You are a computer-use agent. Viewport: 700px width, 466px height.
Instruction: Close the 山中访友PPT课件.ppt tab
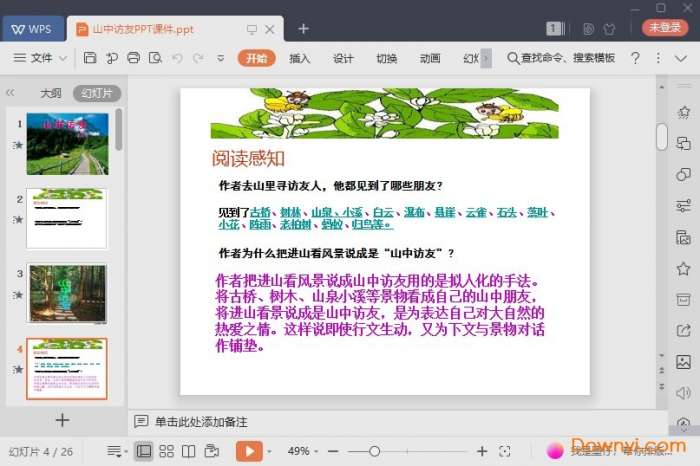pos(270,29)
